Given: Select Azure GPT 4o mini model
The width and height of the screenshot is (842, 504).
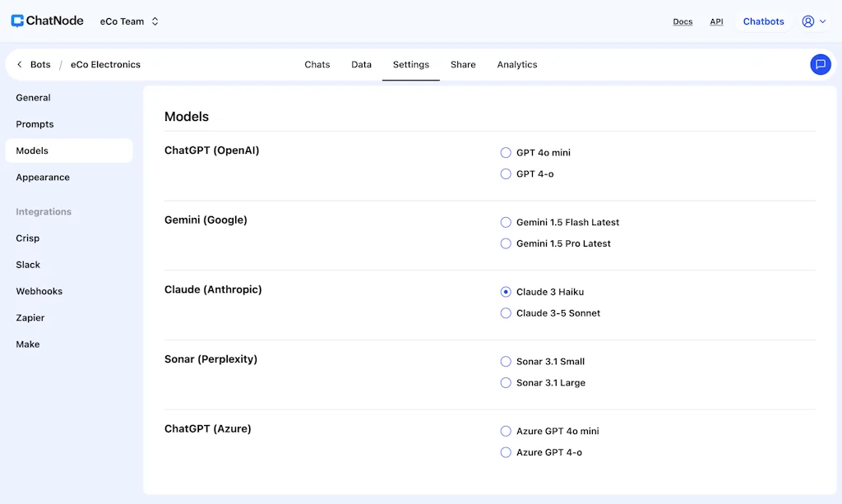Looking at the screenshot, I should click(x=506, y=431).
